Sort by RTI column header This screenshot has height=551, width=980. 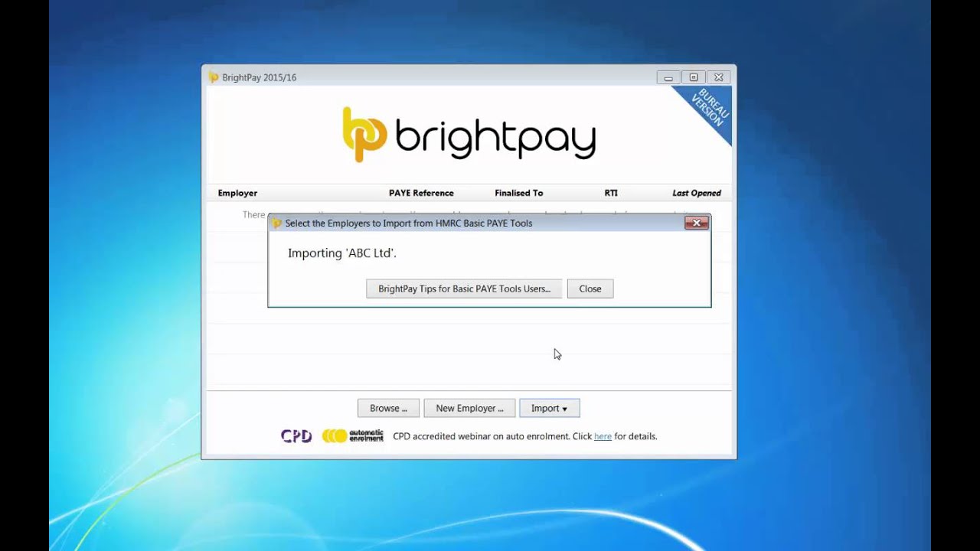pyautogui.click(x=610, y=193)
